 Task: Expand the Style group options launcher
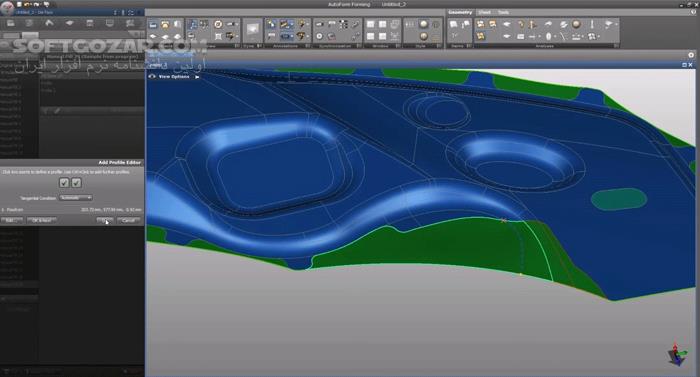(x=439, y=46)
